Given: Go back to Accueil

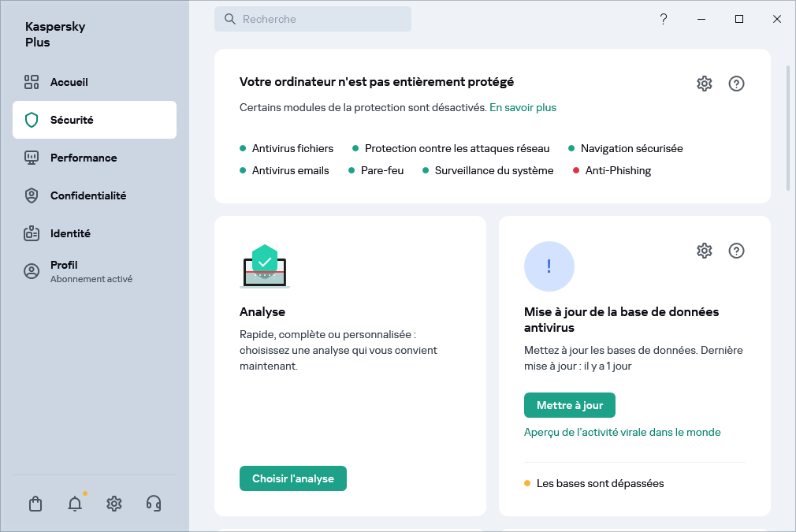Looking at the screenshot, I should pyautogui.click(x=69, y=82).
